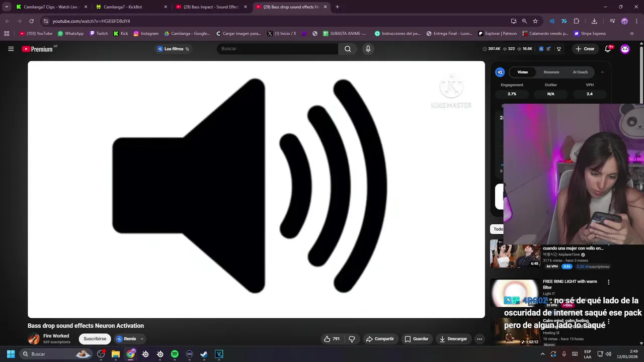Open Explorar | Patreon bookmark
This screenshot has width=644, height=362.
coord(496,34)
